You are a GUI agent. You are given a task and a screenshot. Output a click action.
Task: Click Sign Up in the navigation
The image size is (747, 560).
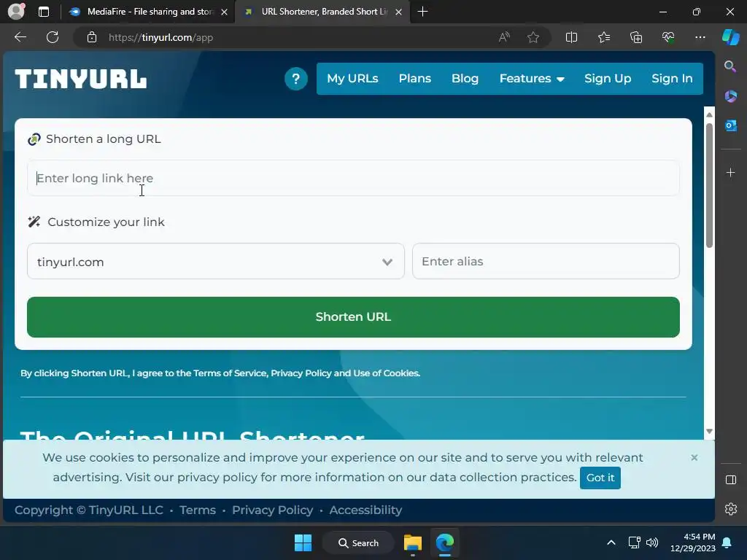point(608,79)
